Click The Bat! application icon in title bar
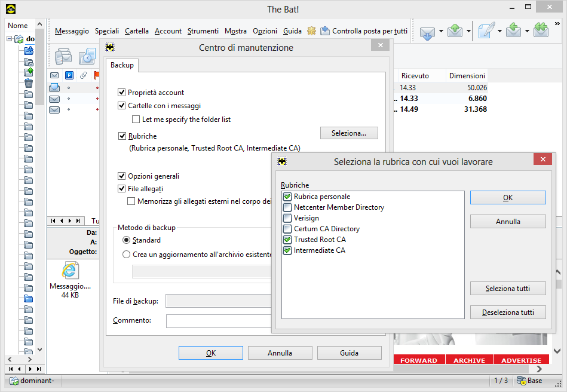Image resolution: width=567 pixels, height=392 pixels. pos(11,9)
